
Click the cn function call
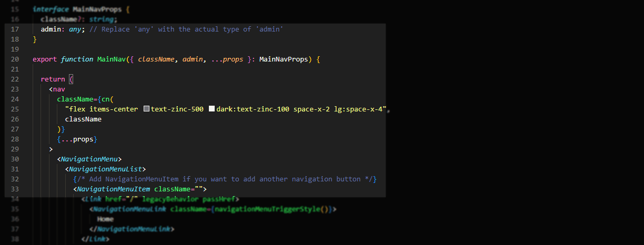tap(106, 99)
